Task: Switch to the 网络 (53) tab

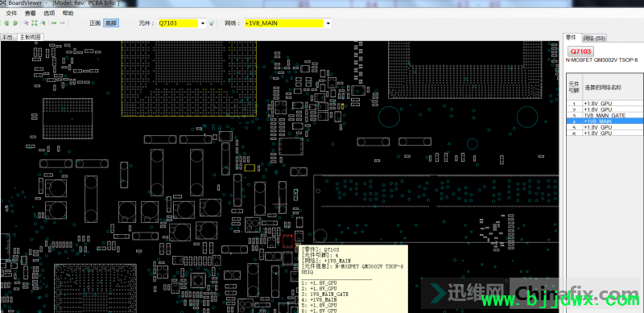Action: coord(595,38)
